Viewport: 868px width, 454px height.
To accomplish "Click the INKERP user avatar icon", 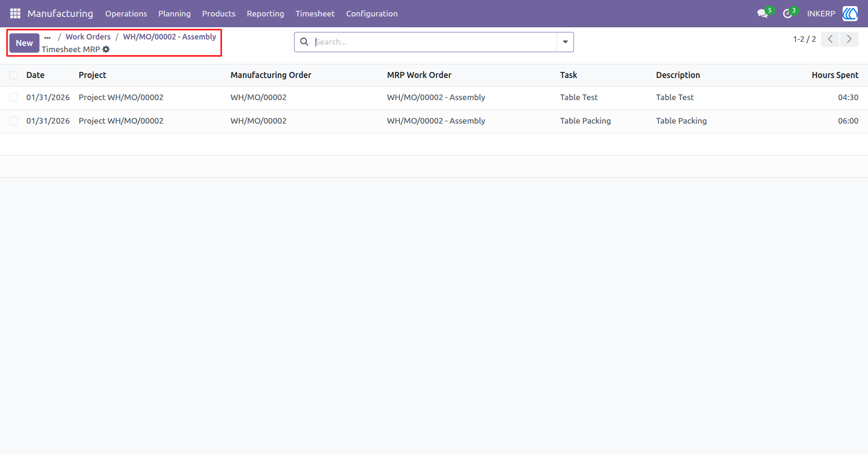I will (x=850, y=14).
